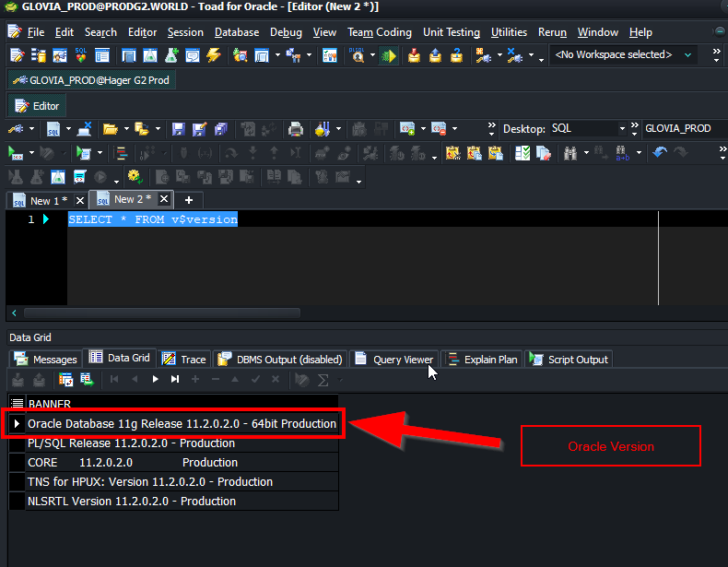Click the Format Code lines icon
728x567 pixels.
121,153
